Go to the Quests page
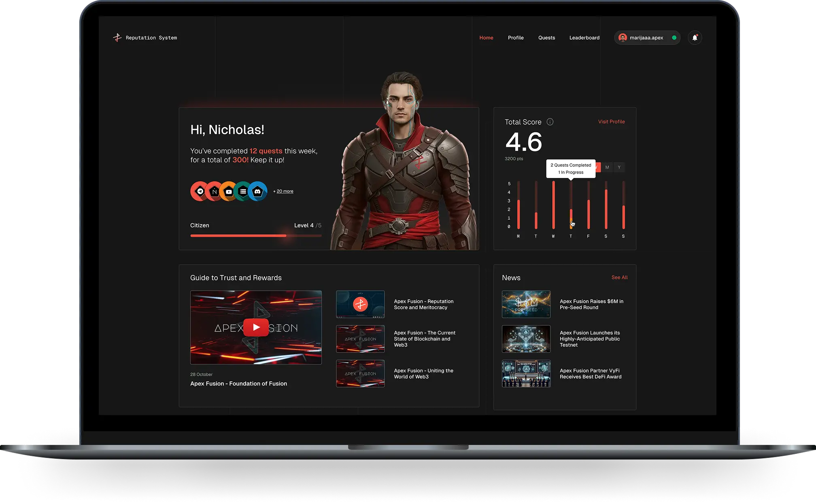Image resolution: width=816 pixels, height=504 pixels. tap(546, 37)
